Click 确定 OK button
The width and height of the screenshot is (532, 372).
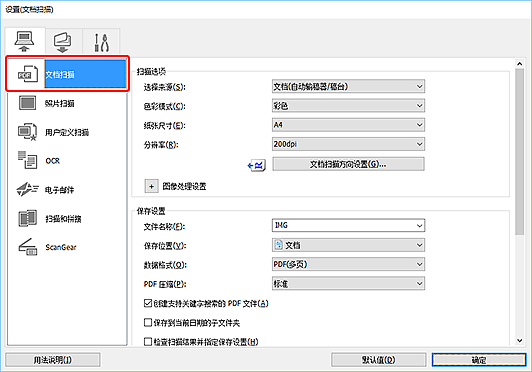click(x=479, y=360)
